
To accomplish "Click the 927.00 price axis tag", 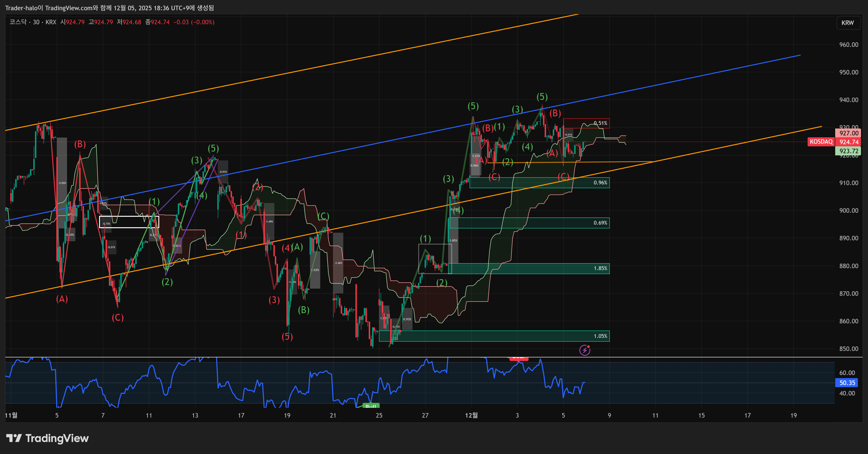I will point(849,133).
